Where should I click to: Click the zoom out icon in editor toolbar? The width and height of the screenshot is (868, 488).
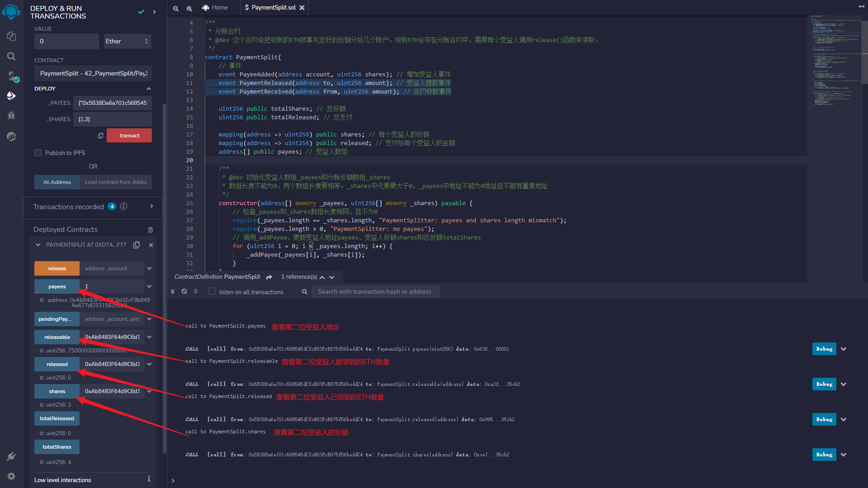tap(175, 8)
